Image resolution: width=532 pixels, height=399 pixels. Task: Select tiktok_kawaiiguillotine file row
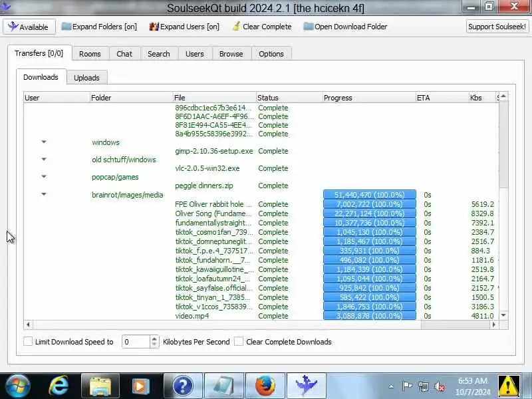(261, 269)
